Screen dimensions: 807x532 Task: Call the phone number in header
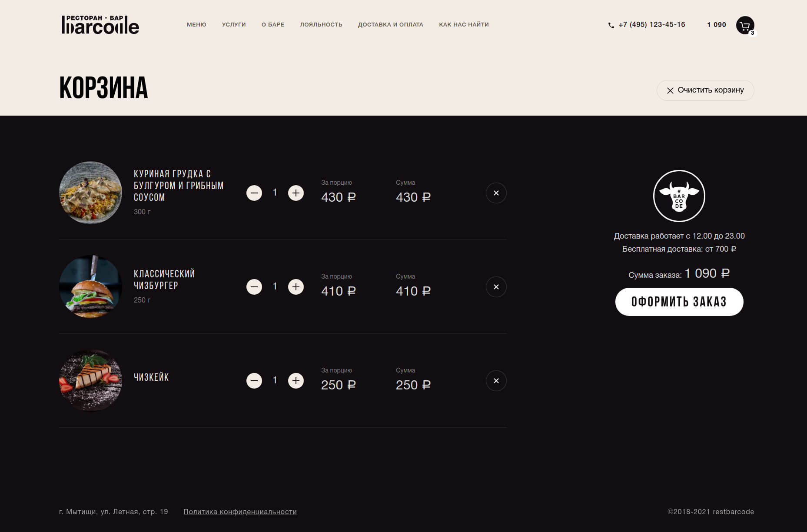tap(651, 25)
